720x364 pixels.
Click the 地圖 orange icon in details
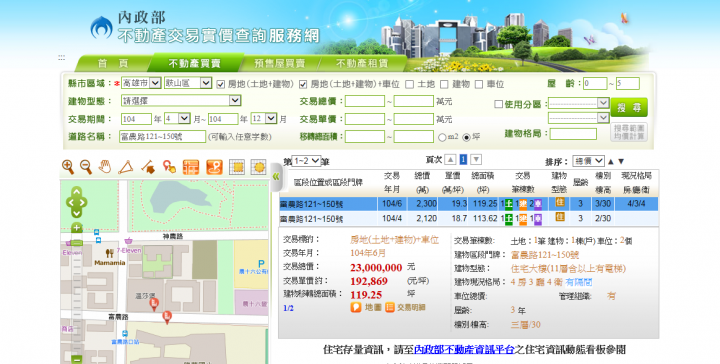pyautogui.click(x=356, y=308)
